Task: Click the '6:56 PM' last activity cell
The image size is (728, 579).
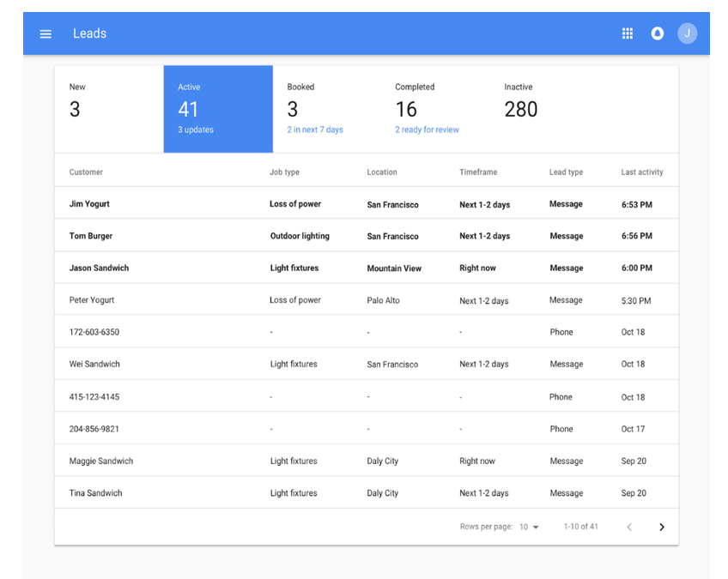Action: tap(636, 236)
